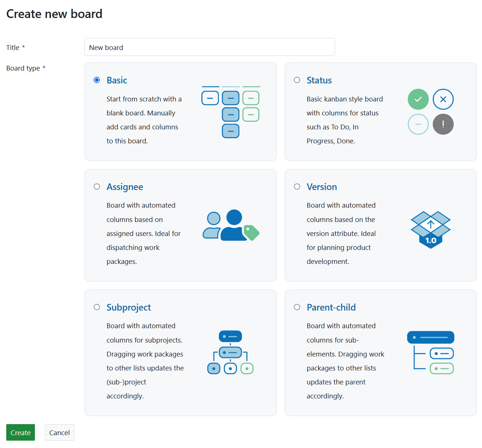Click the green checkmark circle in Status card
The height and width of the screenshot is (448, 482).
pyautogui.click(x=418, y=99)
